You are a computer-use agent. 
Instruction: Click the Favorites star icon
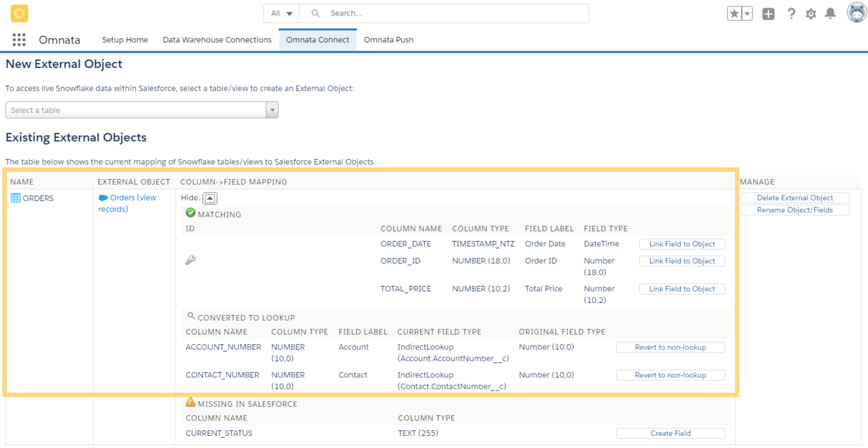point(734,13)
